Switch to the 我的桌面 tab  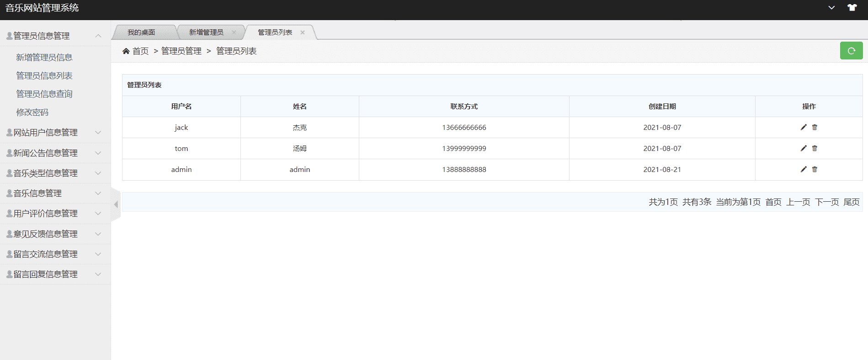[141, 32]
